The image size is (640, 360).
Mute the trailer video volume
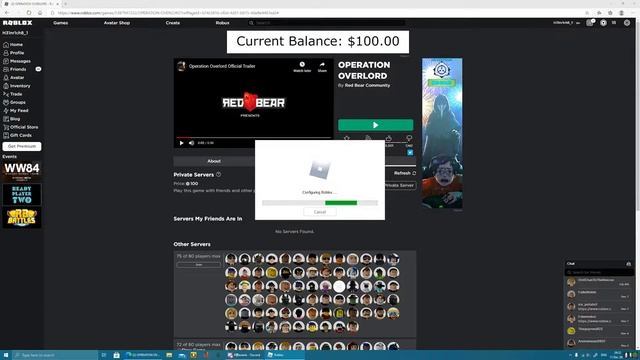click(191, 143)
